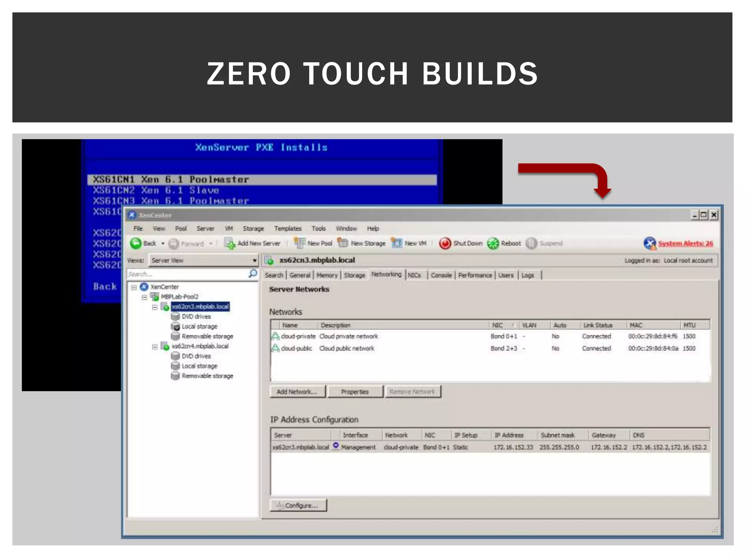Click DVD drives icon under xs62cn4
This screenshot has height=560, width=747.
[x=175, y=356]
